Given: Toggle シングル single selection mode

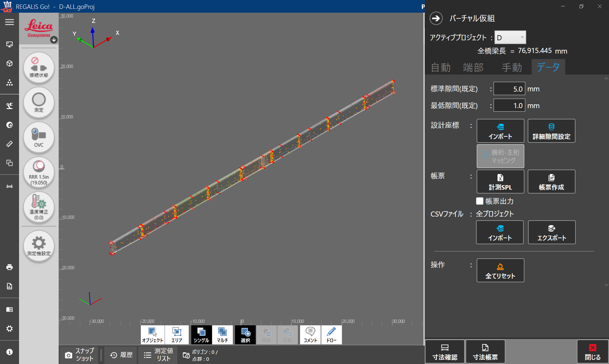Looking at the screenshot, I should [x=201, y=335].
